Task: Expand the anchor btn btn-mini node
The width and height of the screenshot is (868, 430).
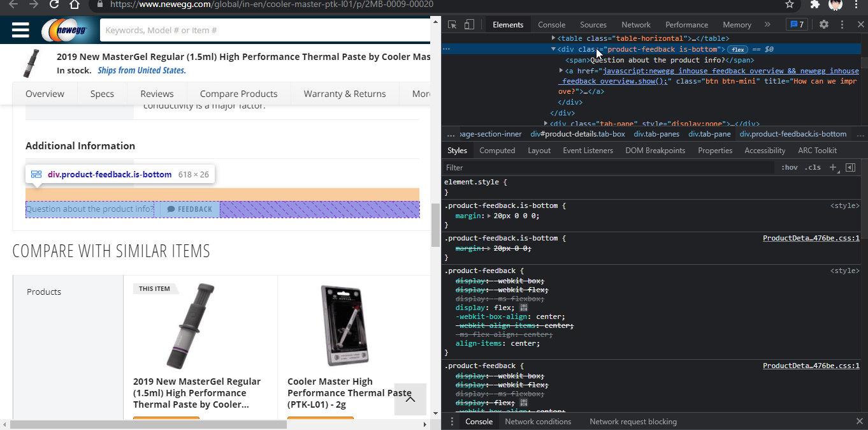Action: click(561, 71)
